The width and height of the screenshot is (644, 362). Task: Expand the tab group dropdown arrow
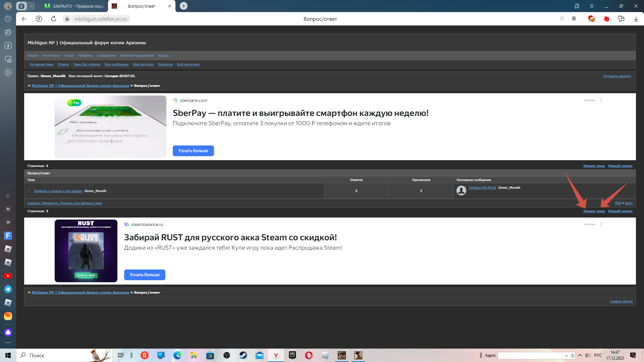tap(31, 6)
